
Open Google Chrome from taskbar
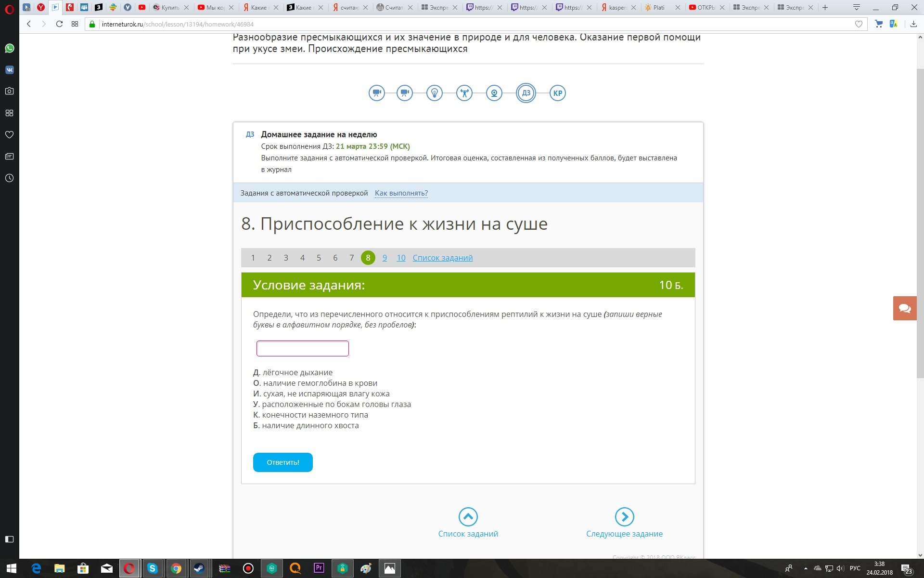coord(176,568)
